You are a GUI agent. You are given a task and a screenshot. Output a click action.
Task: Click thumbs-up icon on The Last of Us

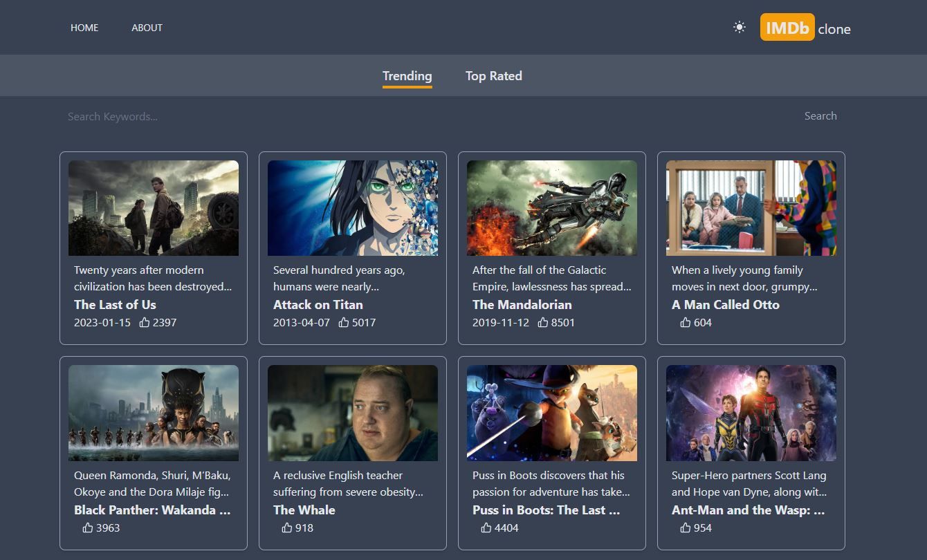tap(145, 322)
